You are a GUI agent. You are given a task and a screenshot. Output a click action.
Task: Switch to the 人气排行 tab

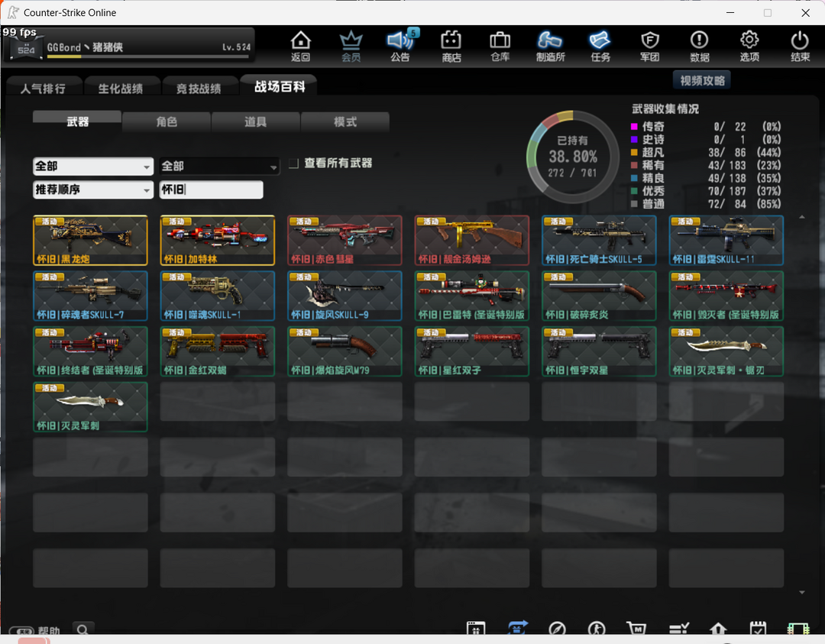click(44, 88)
